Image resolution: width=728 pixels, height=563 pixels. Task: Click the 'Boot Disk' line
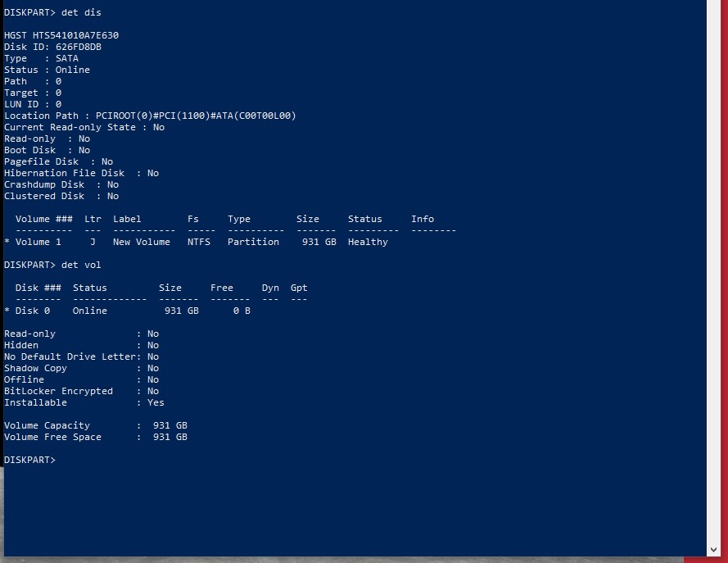(47, 150)
